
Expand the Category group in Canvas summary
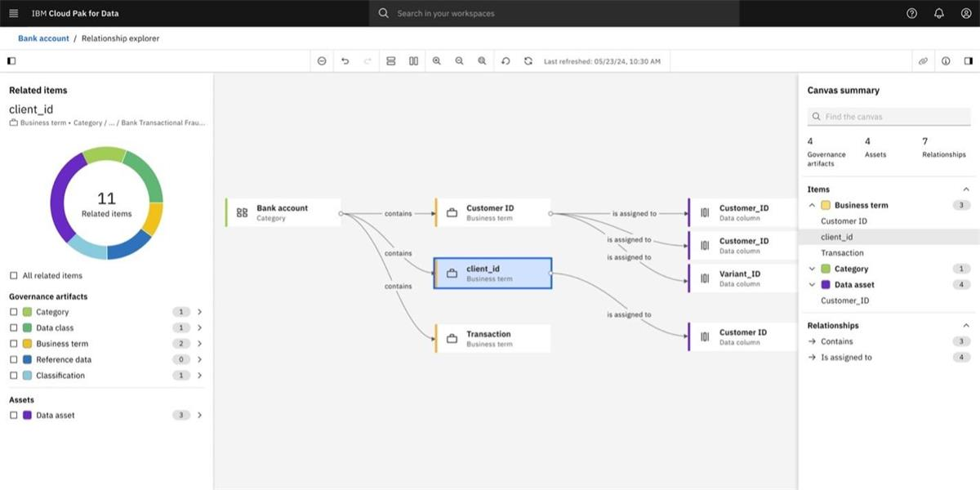point(812,269)
